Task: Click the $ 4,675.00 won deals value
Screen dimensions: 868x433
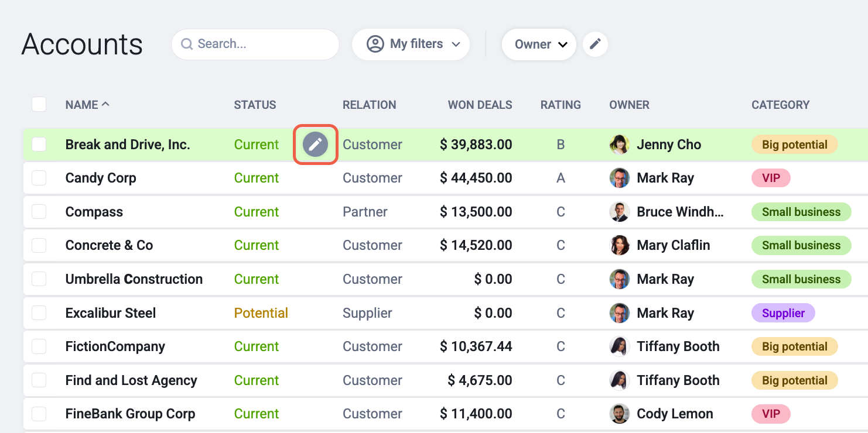Action: pyautogui.click(x=480, y=380)
